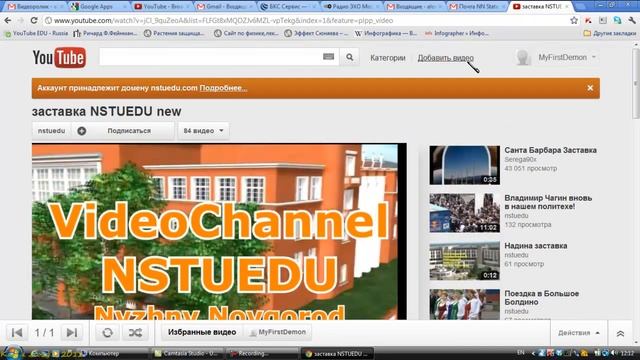This screenshot has height=360, width=640.
Task: Open the on-screen keyboard icon in search box
Action: pos(328,57)
